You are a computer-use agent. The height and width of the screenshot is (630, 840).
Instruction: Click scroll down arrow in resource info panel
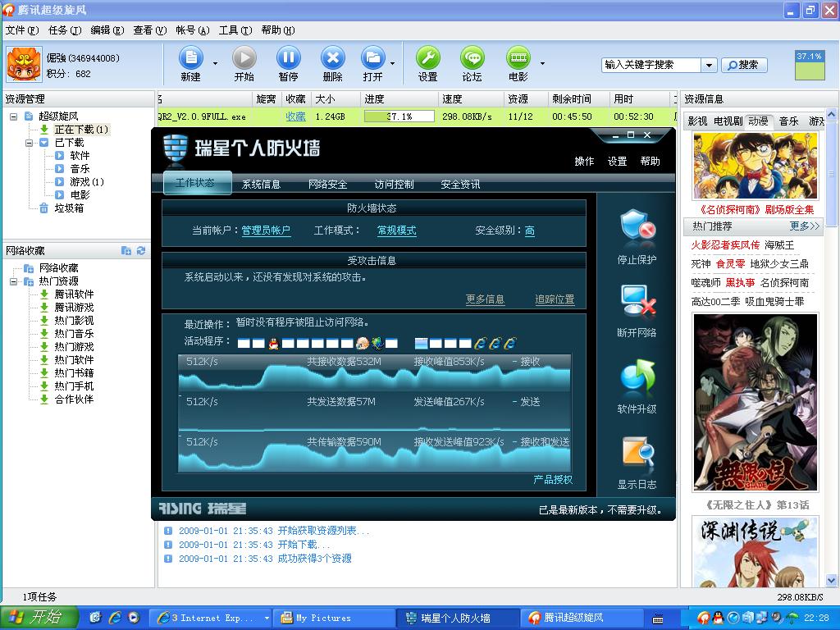pos(832,580)
